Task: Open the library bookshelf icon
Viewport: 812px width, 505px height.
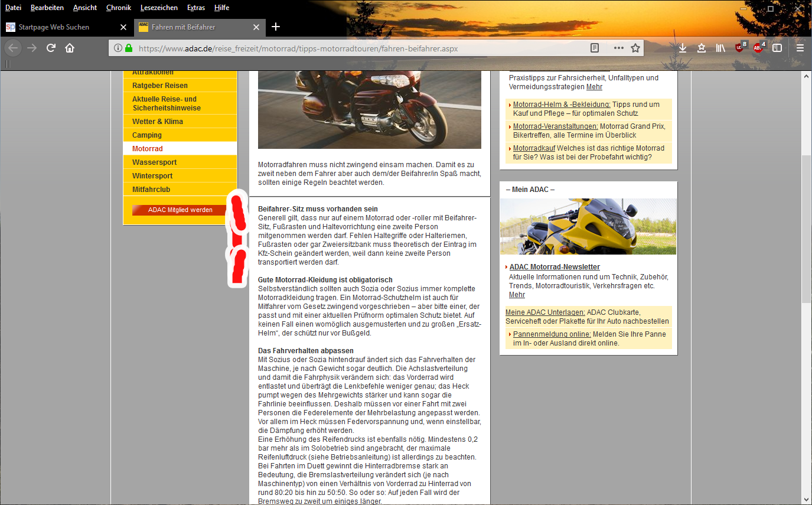Action: (x=720, y=48)
